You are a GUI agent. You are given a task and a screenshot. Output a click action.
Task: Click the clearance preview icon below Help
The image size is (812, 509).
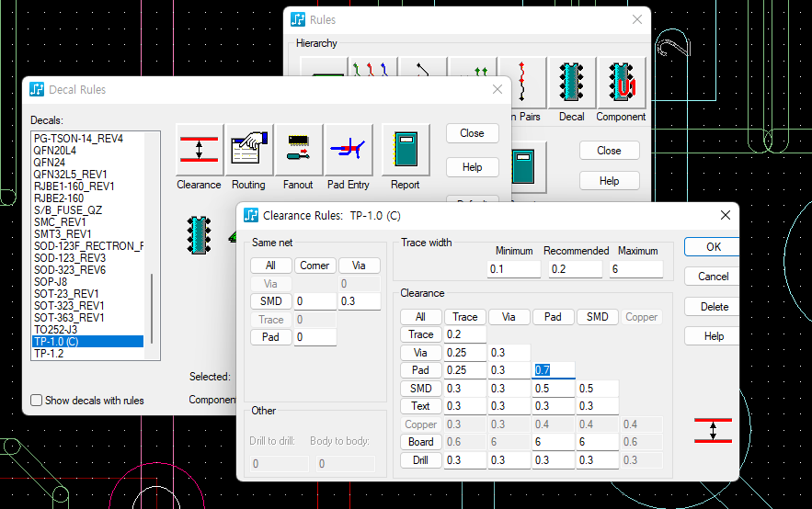pyautogui.click(x=713, y=430)
